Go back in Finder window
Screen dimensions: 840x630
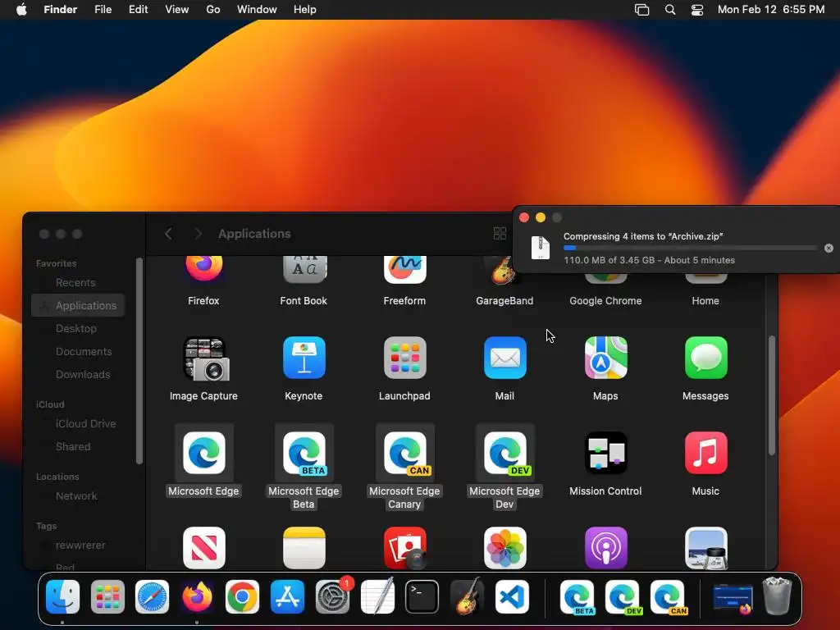coord(168,234)
